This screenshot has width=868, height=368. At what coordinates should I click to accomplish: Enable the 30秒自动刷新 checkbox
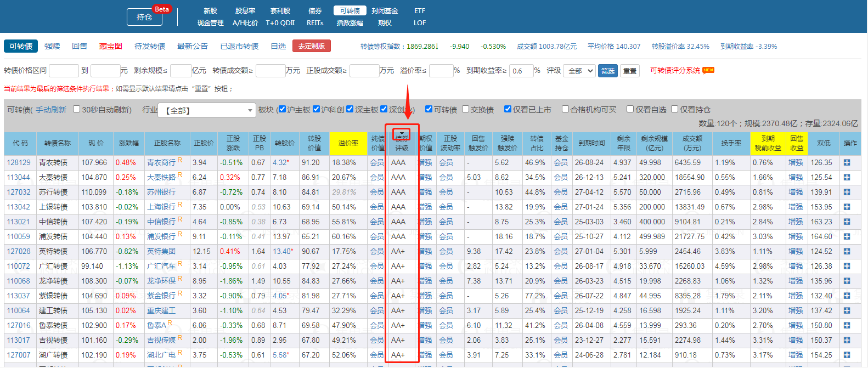point(77,109)
